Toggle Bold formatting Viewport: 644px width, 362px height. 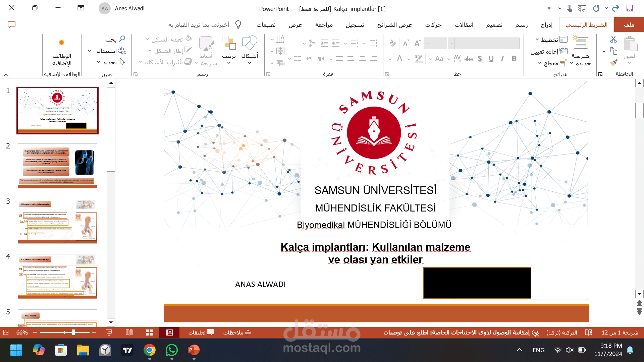(x=514, y=59)
